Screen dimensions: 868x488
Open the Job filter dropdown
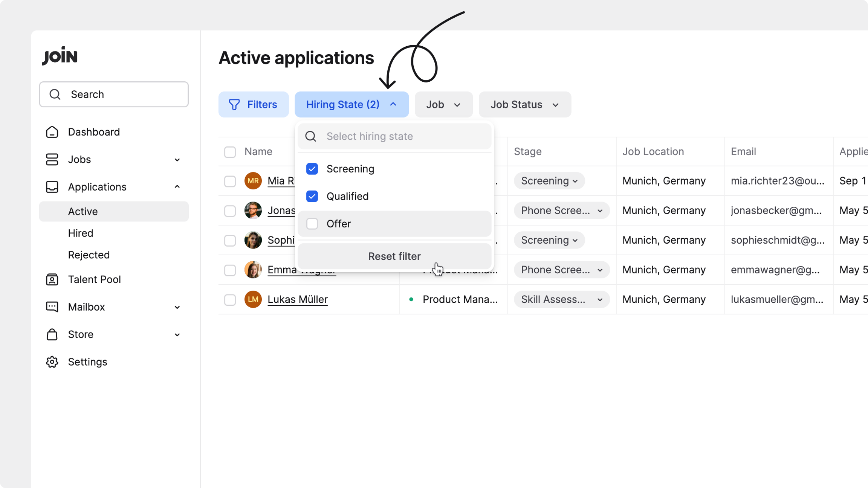(443, 105)
